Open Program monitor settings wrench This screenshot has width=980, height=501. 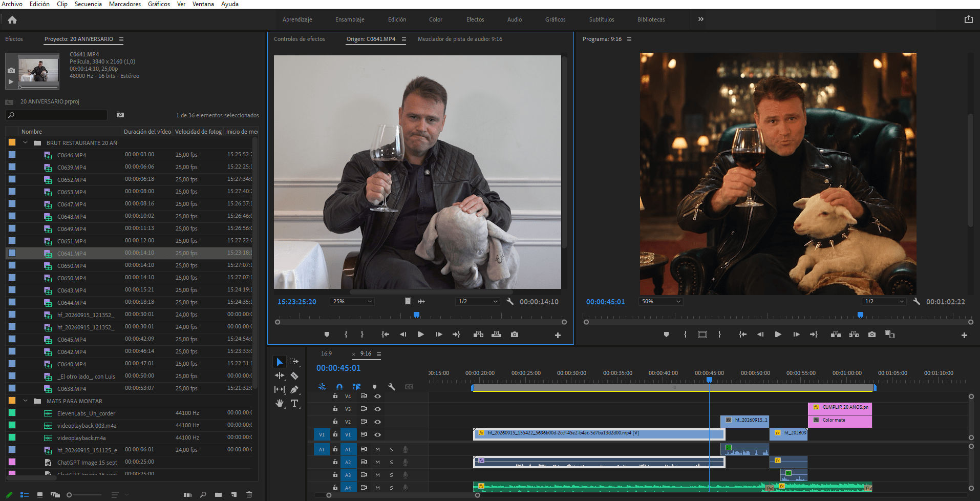pos(917,301)
